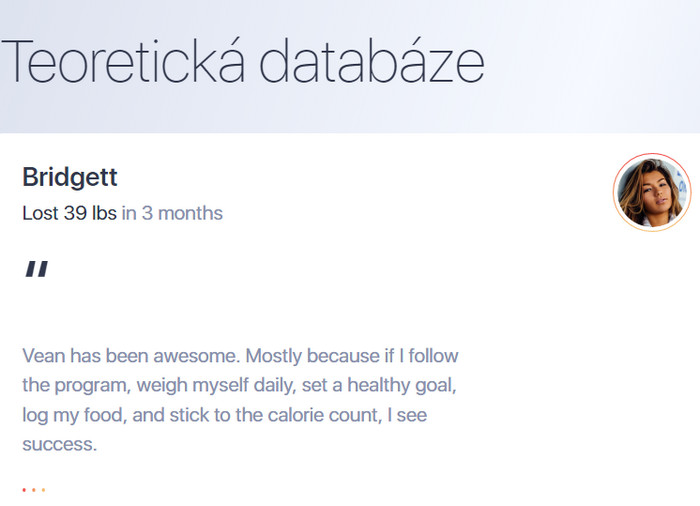The height and width of the screenshot is (506, 700).
Task: Select the middle orange carousel dot
Action: coord(33,490)
